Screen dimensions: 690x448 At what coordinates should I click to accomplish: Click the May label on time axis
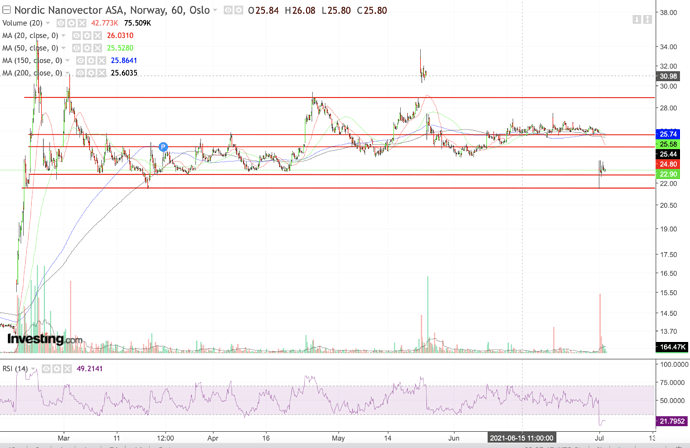coord(338,438)
